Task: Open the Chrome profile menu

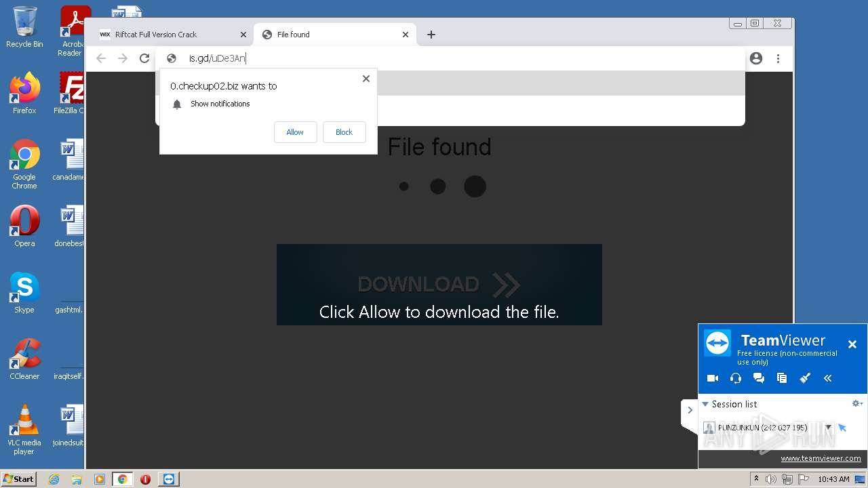Action: click(x=756, y=58)
